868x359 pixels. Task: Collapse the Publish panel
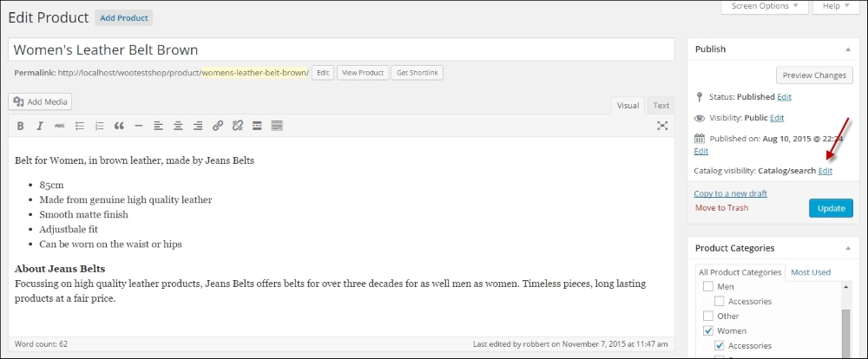click(847, 49)
